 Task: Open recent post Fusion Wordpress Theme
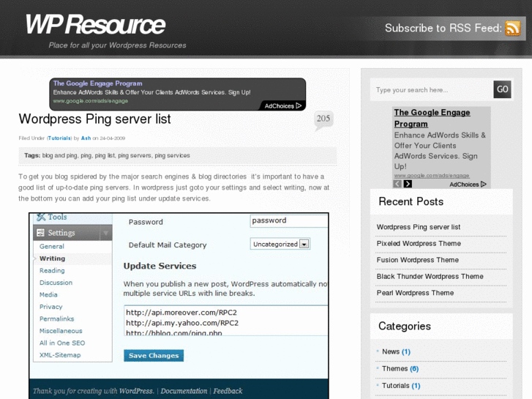tap(418, 260)
